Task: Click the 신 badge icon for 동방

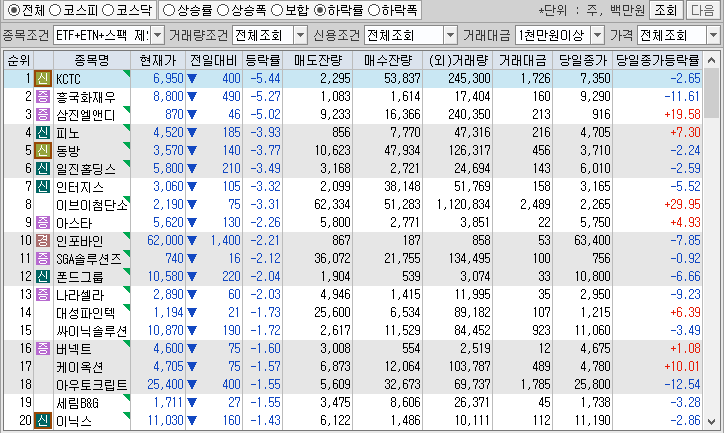Action: [43, 150]
